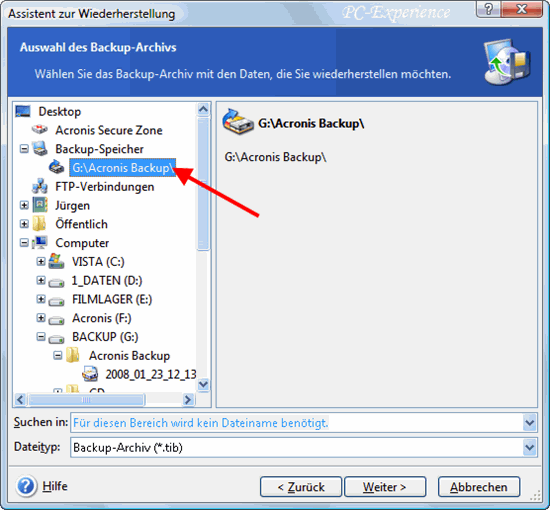Go back using the Zurück button
This screenshot has width=550, height=510.
[301, 487]
